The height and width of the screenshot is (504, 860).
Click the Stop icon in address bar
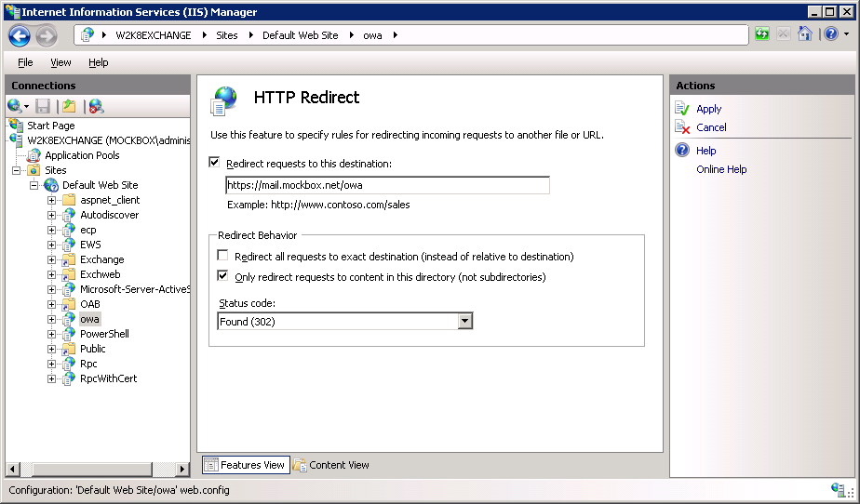pyautogui.click(x=784, y=34)
